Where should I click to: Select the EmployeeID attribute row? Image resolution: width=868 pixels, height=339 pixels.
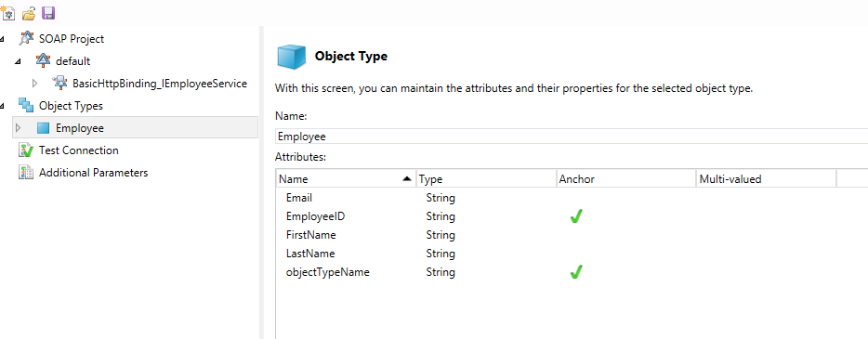click(x=572, y=216)
